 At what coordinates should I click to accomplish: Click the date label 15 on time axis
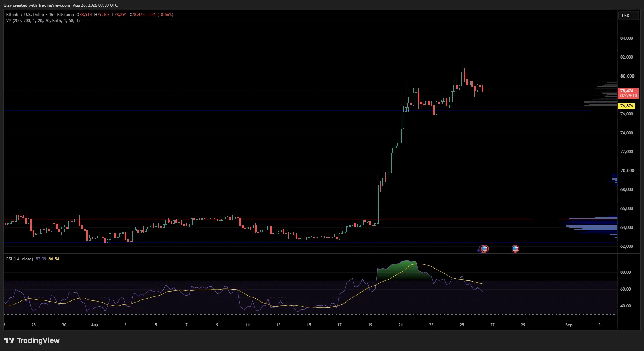click(309, 325)
